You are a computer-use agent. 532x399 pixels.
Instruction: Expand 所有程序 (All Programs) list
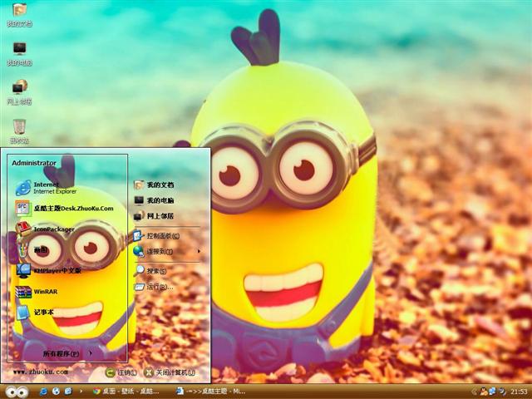coord(66,353)
